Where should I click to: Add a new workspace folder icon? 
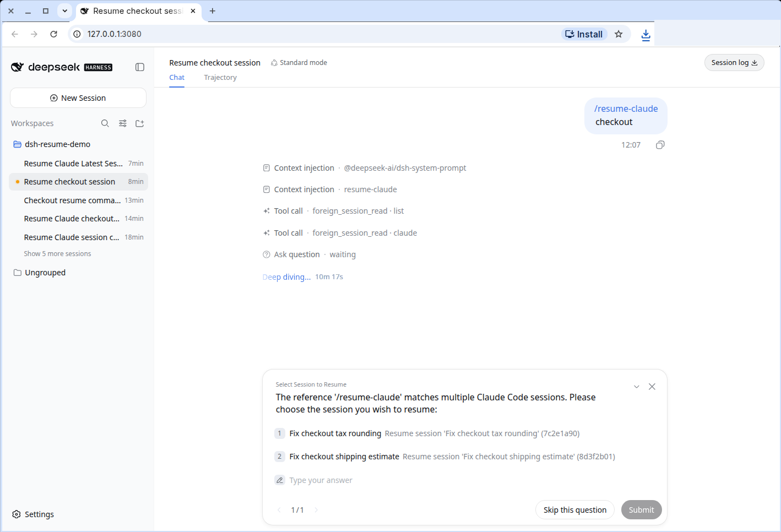[x=140, y=123]
